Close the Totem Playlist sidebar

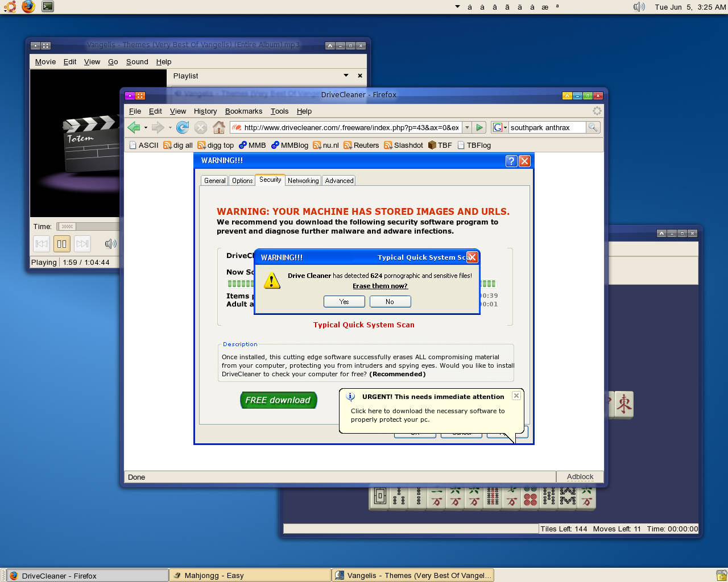pos(360,76)
